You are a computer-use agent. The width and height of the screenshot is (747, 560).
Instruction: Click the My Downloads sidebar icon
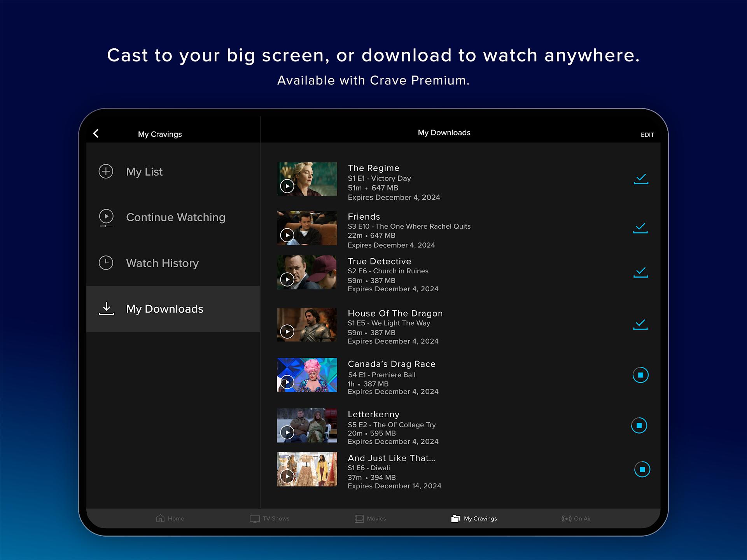click(x=106, y=308)
